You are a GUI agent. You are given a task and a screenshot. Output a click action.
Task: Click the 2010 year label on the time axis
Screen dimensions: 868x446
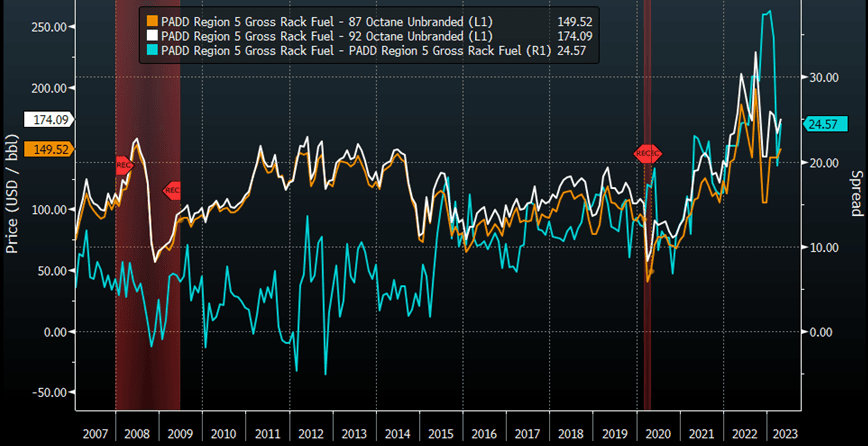[x=224, y=433]
